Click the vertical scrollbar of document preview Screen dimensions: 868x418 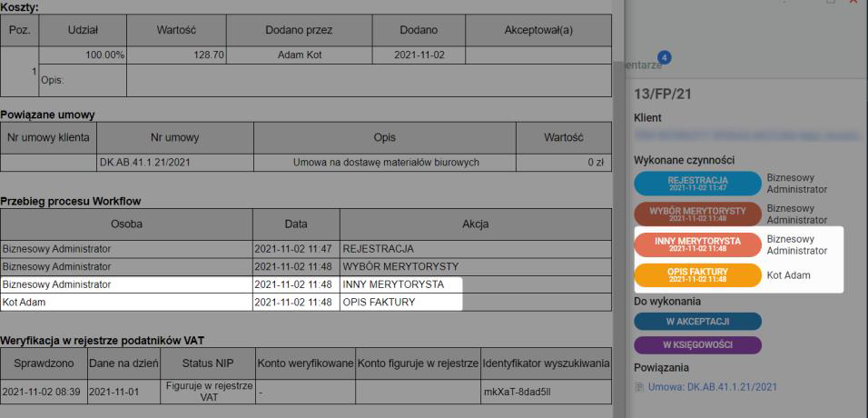(618, 238)
